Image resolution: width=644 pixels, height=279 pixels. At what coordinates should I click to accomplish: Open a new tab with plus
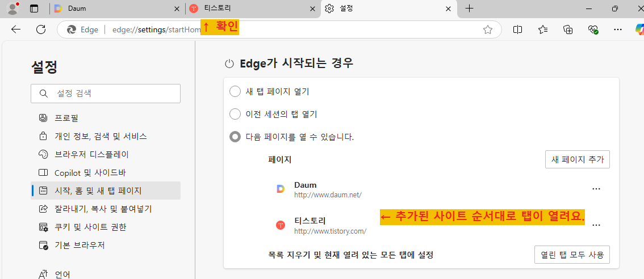[x=469, y=9]
